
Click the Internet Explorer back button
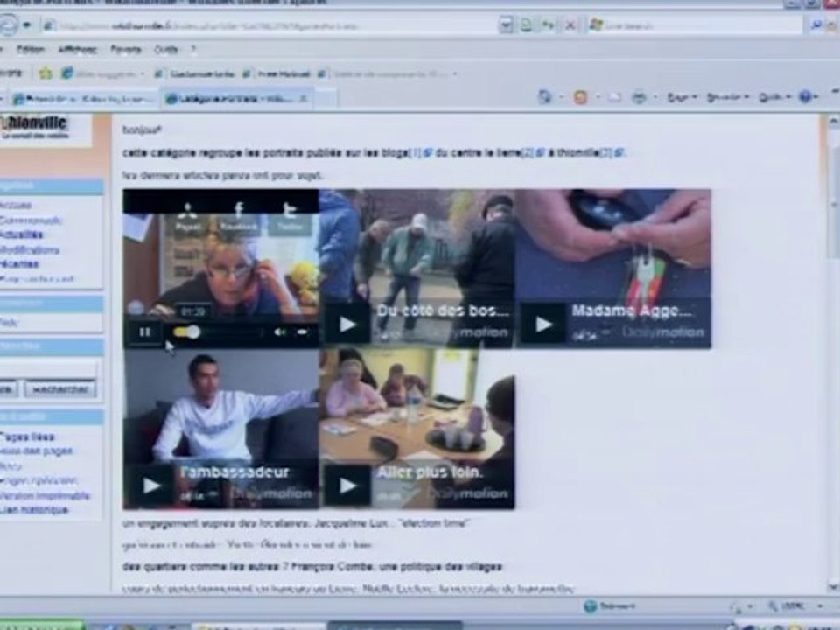pyautogui.click(x=8, y=25)
